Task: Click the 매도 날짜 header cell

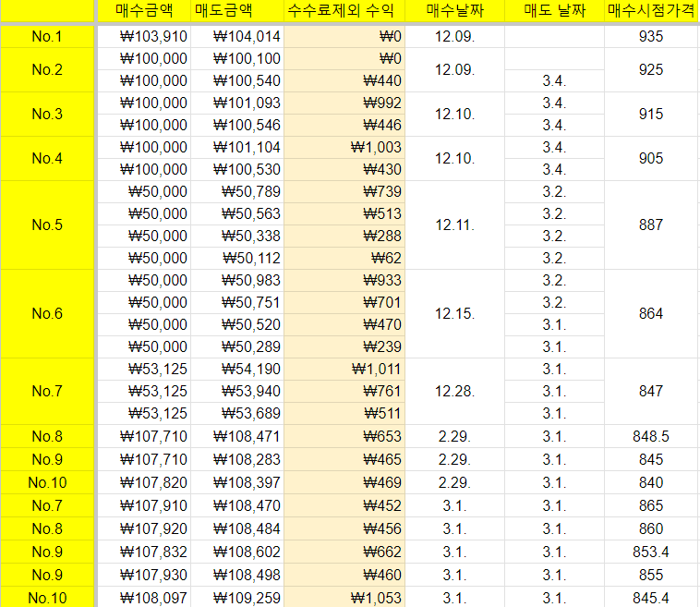Action: 554,10
